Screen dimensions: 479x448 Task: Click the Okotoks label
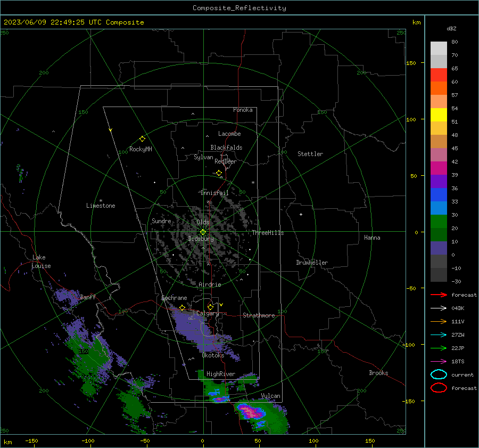click(x=213, y=355)
